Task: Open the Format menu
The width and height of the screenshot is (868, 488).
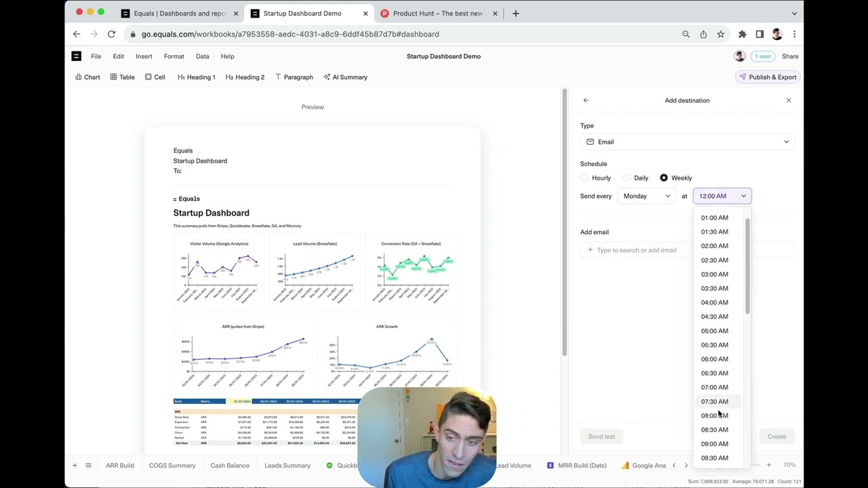Action: tap(174, 56)
